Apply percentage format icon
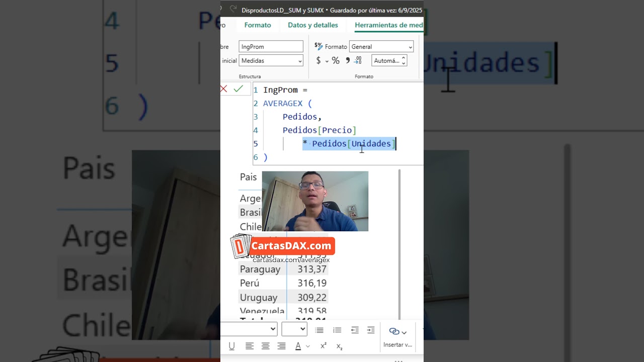 336,61
